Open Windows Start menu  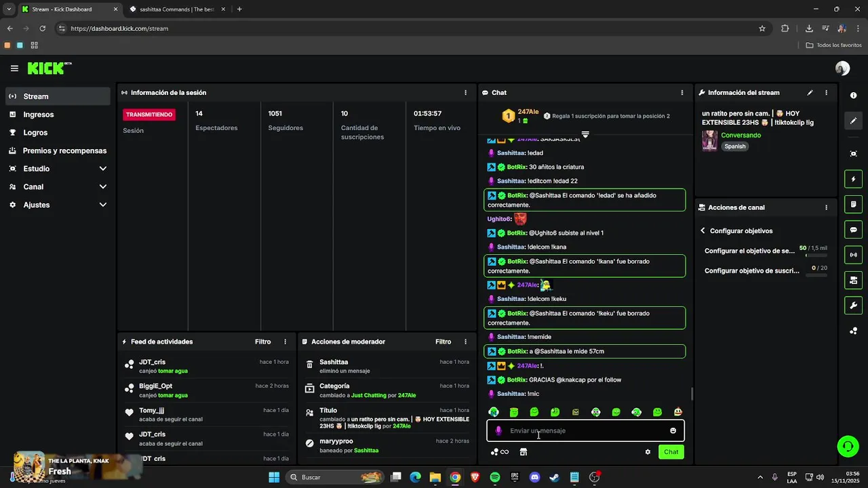[x=274, y=477]
